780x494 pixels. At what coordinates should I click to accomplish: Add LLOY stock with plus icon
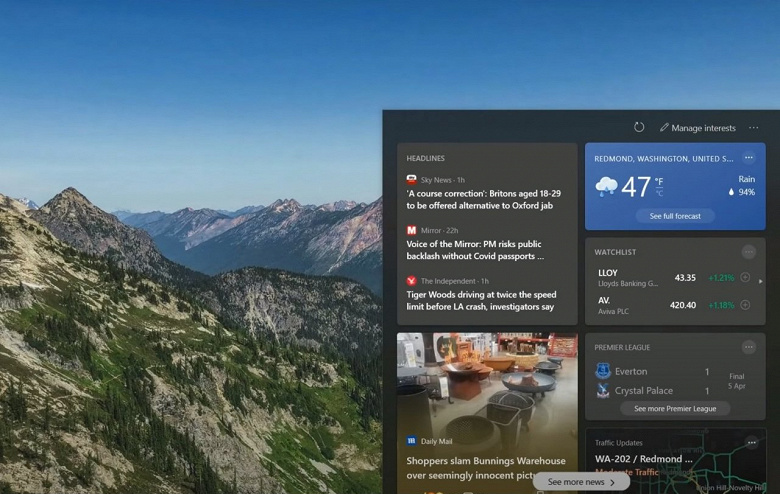pyautogui.click(x=745, y=277)
